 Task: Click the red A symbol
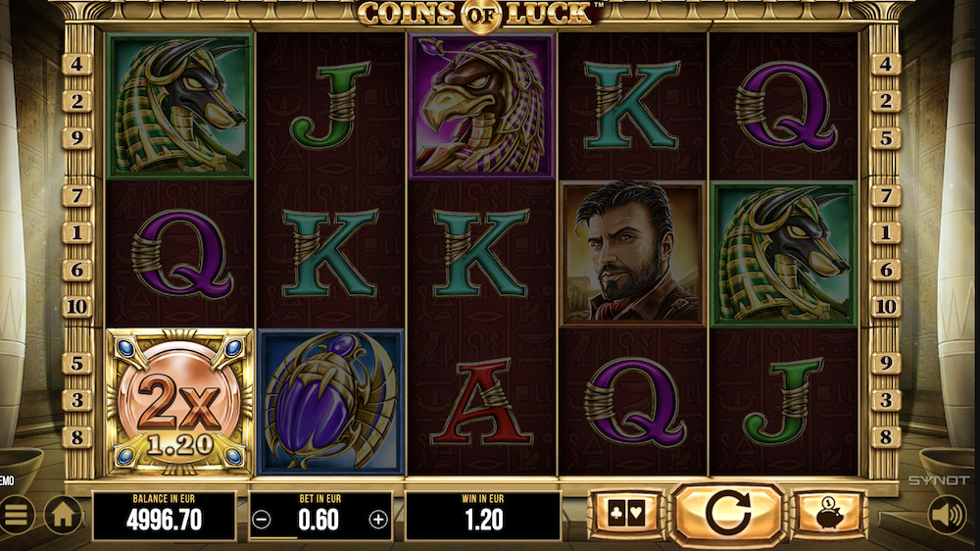[x=481, y=402]
